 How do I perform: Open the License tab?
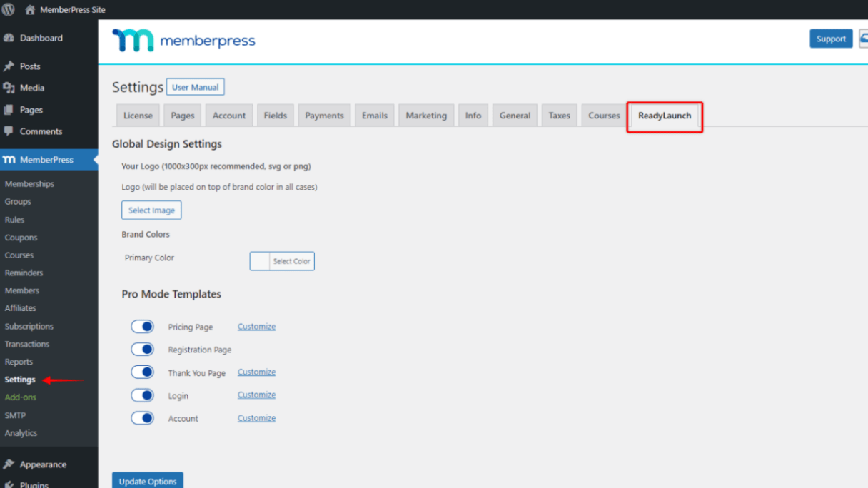(x=138, y=116)
